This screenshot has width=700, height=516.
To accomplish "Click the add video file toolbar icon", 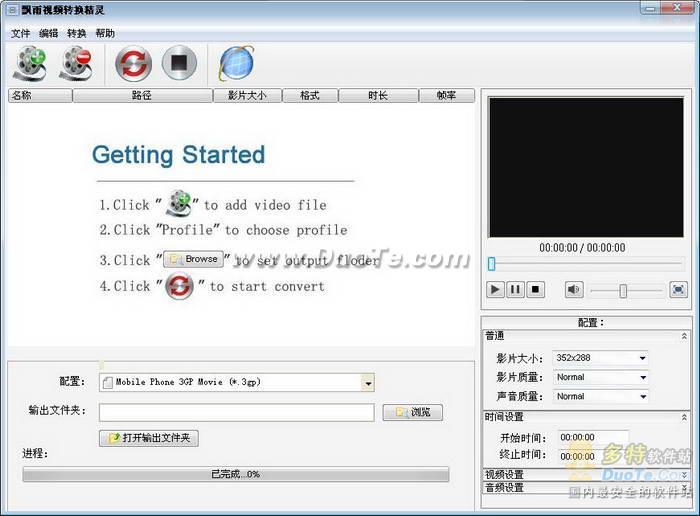I will coord(30,64).
